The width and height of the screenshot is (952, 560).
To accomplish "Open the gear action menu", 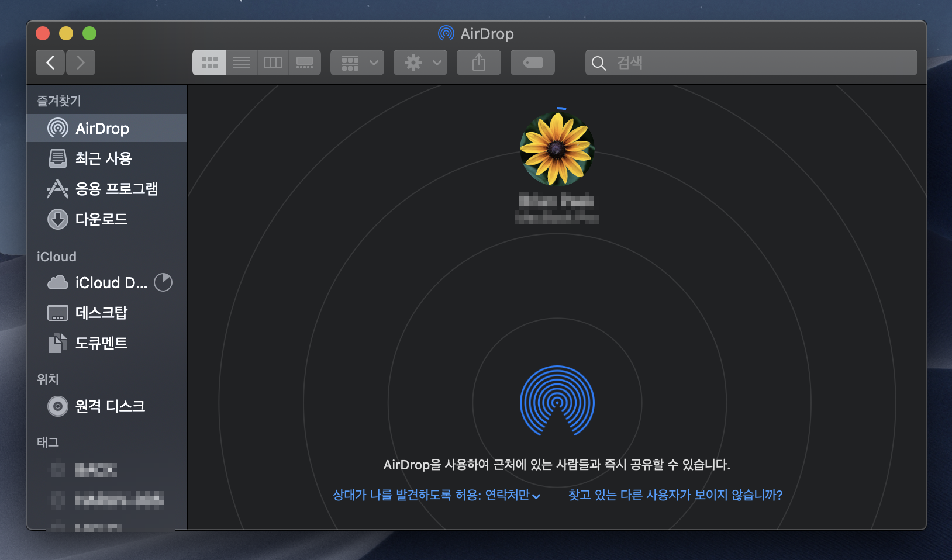I will [420, 63].
